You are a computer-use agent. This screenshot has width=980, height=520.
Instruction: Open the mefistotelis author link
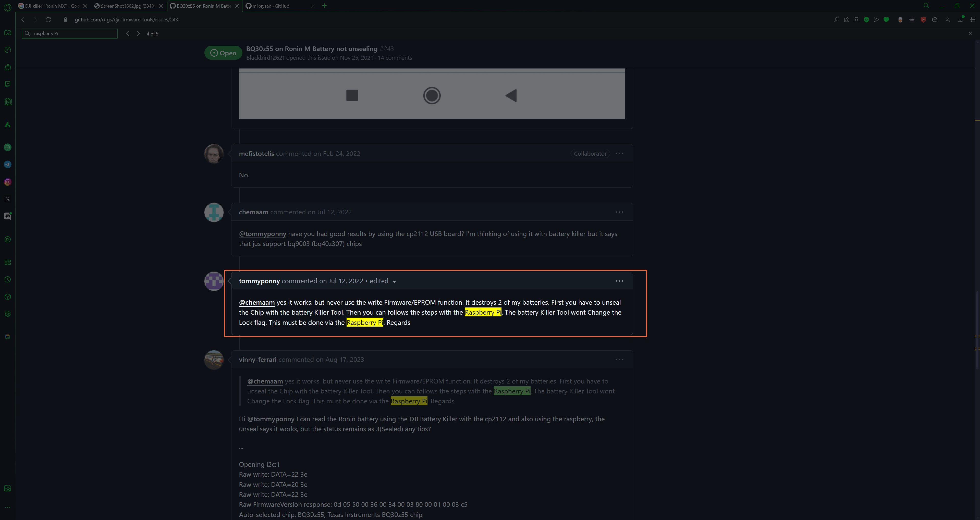click(x=256, y=154)
